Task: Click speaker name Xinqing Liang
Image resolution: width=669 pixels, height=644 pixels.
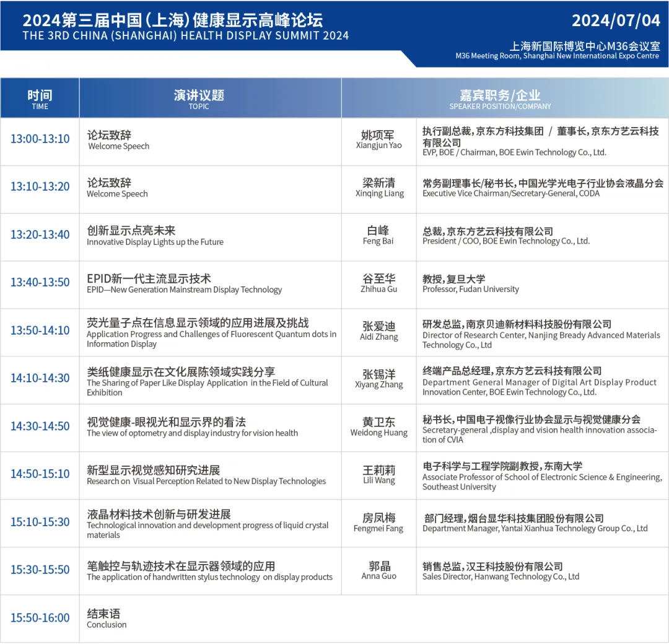Action: [x=378, y=187]
